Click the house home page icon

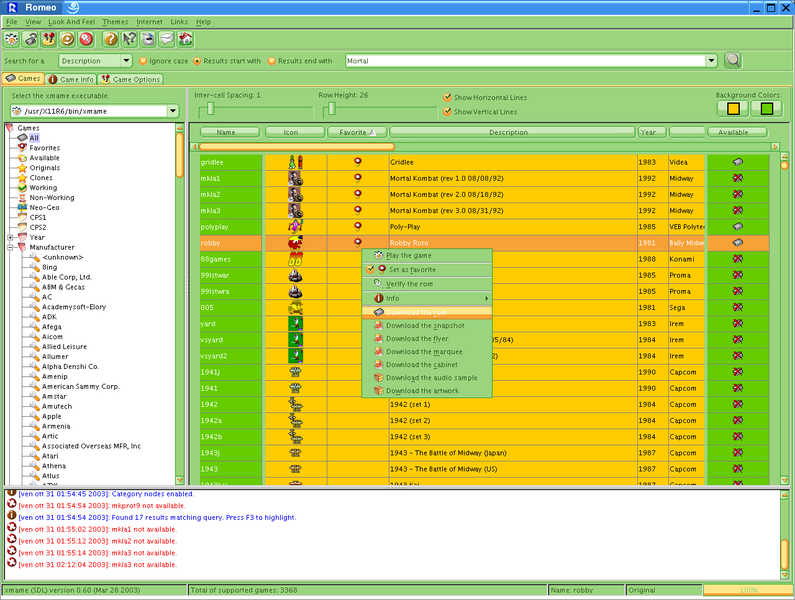(185, 39)
